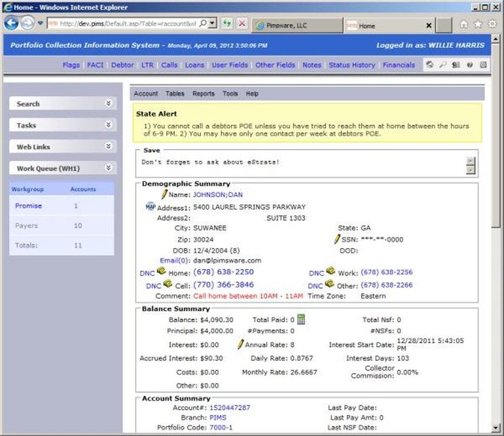Open portfolio code 7000-1

221,427
